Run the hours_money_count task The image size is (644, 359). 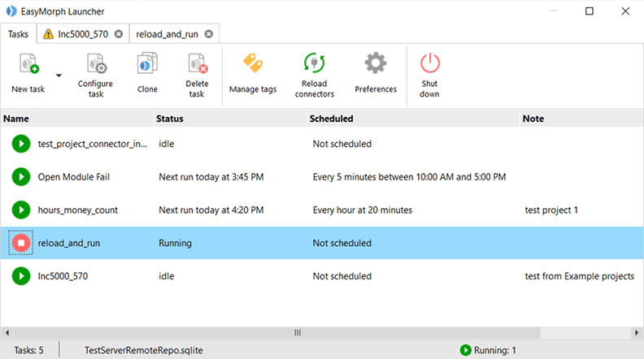[21, 210]
